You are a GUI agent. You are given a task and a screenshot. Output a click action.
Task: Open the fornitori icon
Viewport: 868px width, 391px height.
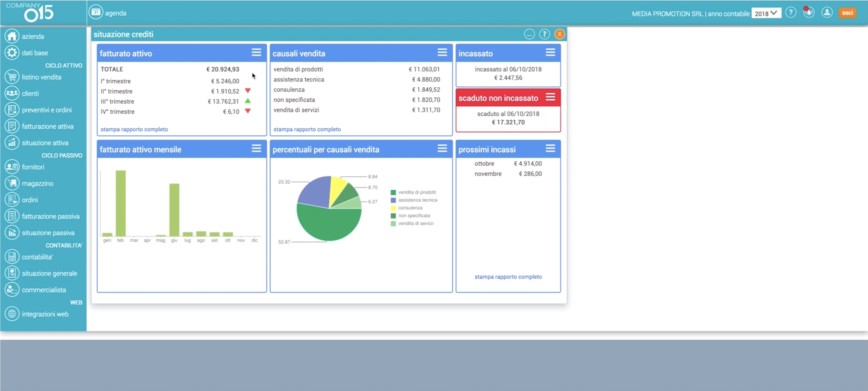tap(12, 166)
